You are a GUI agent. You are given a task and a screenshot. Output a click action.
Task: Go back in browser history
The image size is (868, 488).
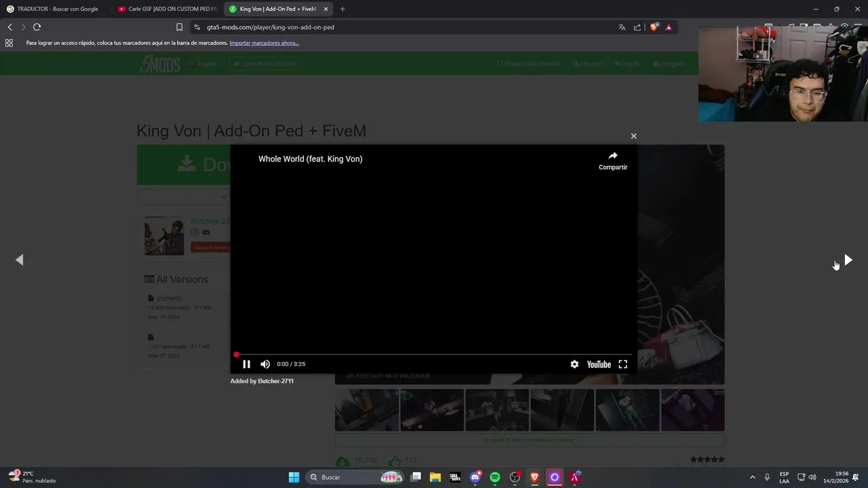[x=9, y=27]
